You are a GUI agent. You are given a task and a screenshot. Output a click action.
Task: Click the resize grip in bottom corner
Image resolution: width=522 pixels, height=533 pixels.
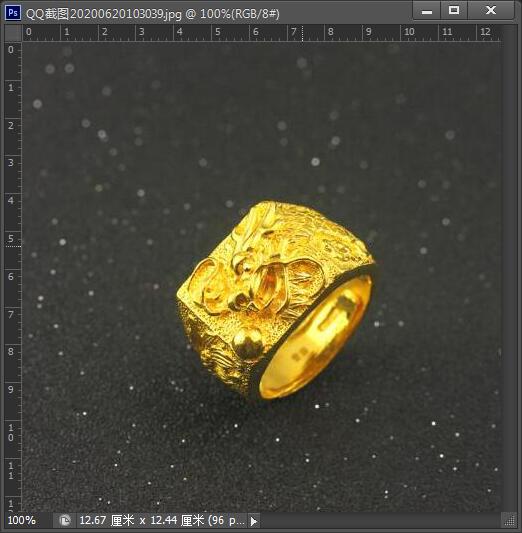coord(510,521)
